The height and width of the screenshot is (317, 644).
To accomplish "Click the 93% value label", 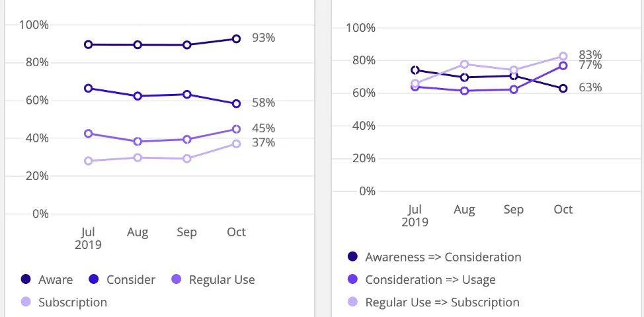I will [x=263, y=38].
